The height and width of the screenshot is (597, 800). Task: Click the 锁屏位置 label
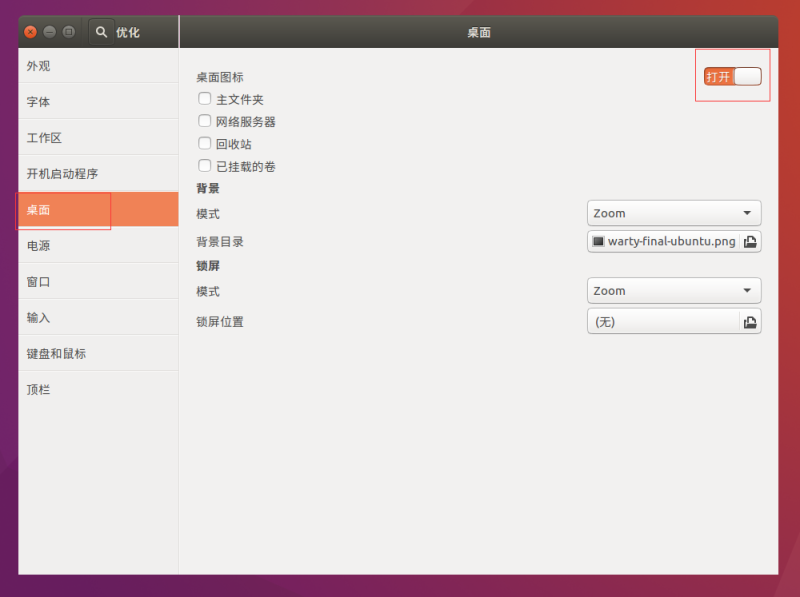pyautogui.click(x=220, y=322)
